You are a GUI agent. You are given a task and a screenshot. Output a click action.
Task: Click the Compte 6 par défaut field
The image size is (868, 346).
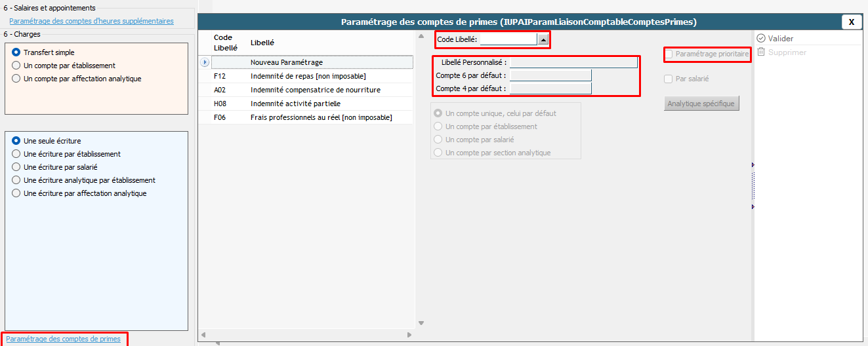pos(550,75)
